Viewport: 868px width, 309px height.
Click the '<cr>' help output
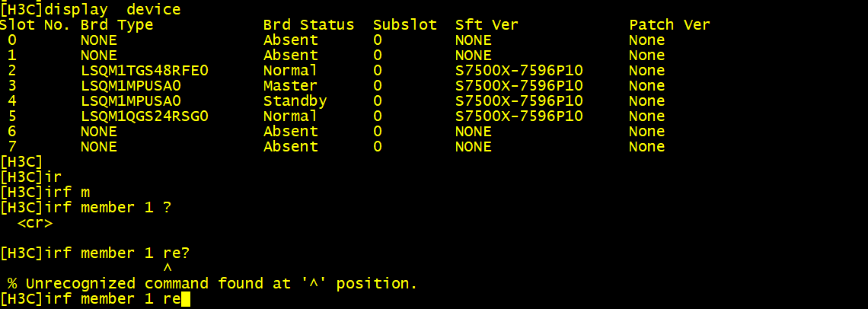pyautogui.click(x=34, y=223)
